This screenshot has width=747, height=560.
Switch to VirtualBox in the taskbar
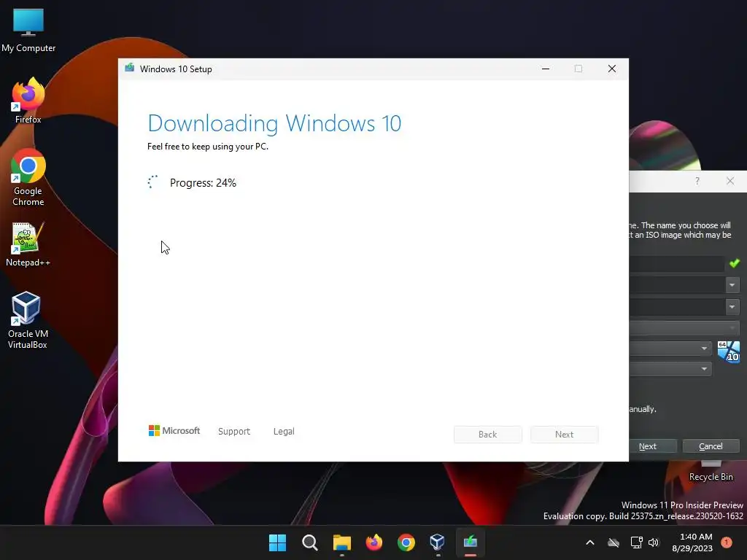tap(438, 542)
